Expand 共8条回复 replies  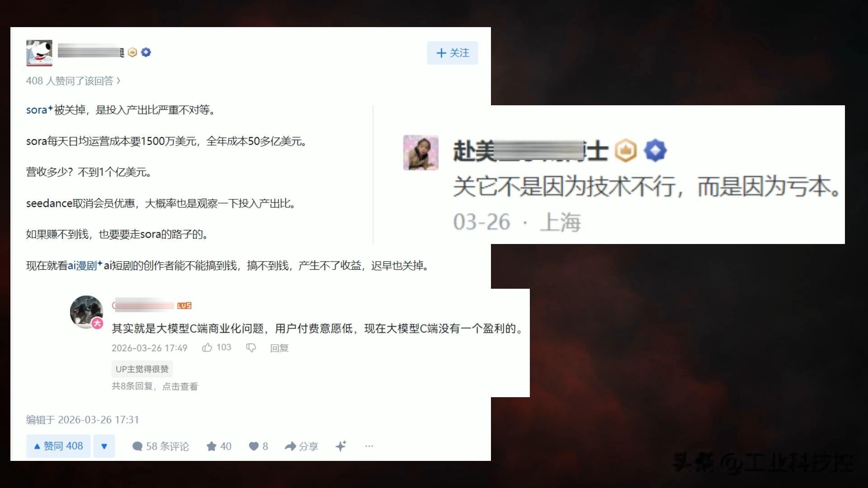pyautogui.click(x=155, y=386)
